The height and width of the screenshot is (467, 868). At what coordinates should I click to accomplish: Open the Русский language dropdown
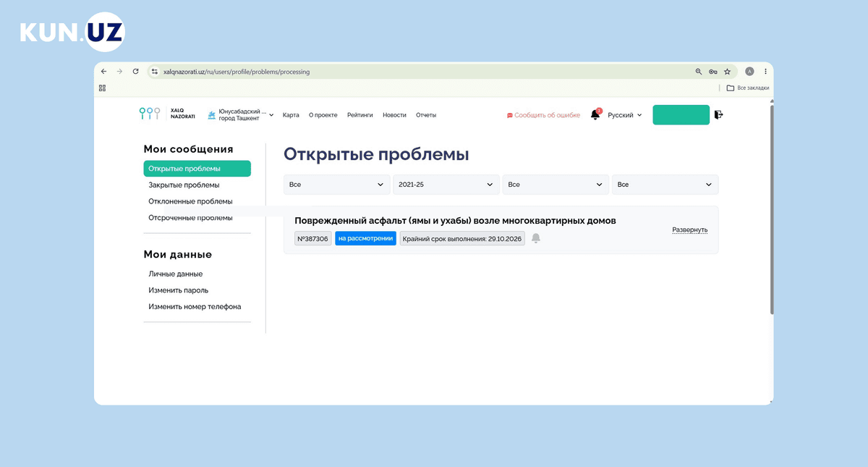[625, 115]
